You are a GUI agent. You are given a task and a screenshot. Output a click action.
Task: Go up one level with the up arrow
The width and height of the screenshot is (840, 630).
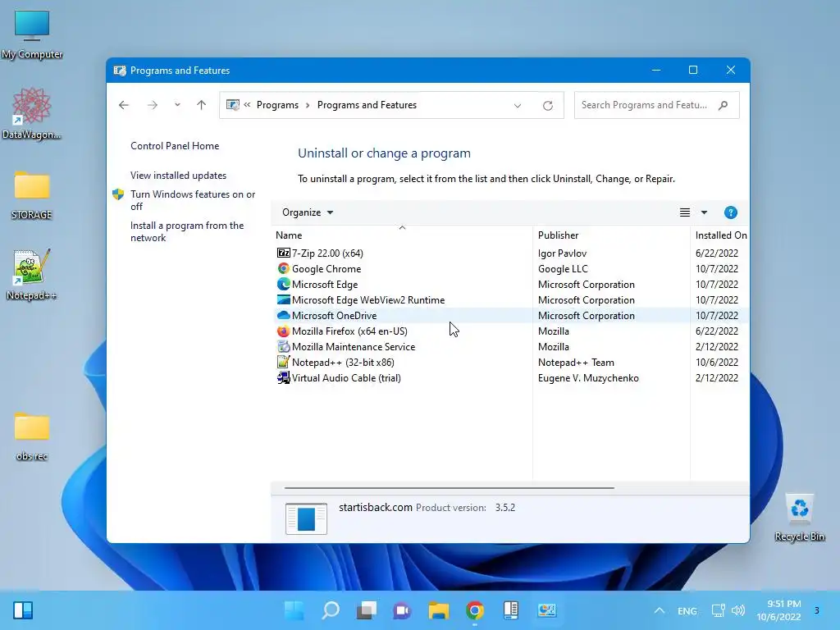coord(202,105)
